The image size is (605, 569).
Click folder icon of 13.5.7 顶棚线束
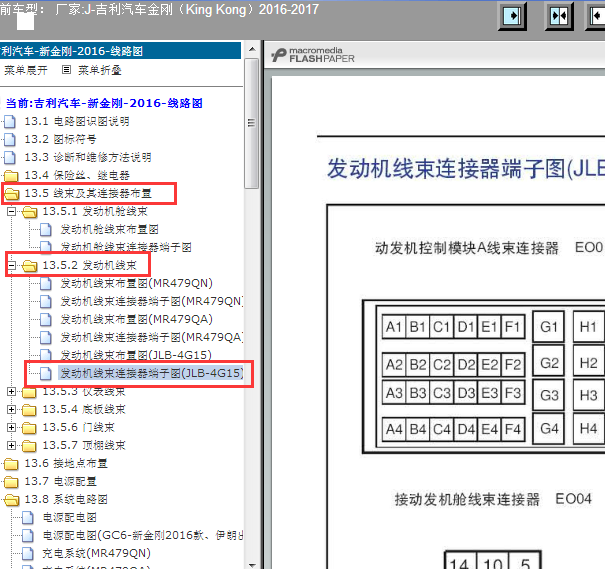point(29,446)
